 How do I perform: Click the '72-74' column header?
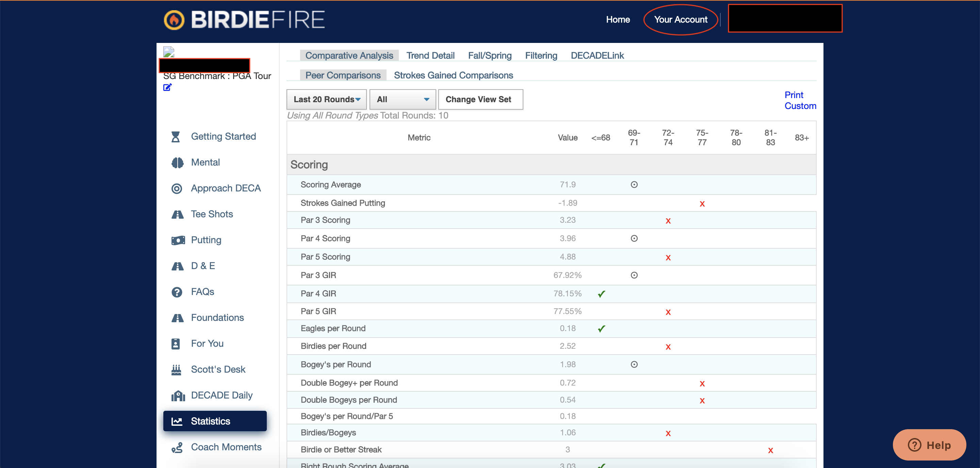click(668, 138)
